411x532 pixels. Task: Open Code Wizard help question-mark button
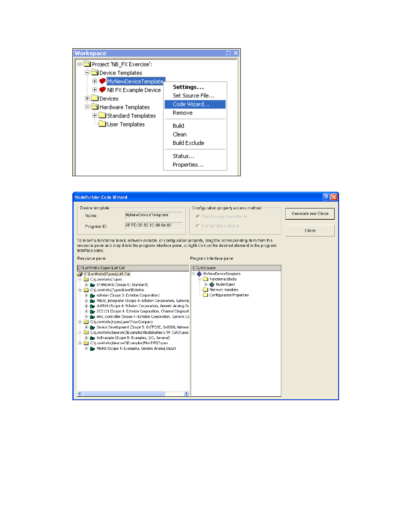click(326, 197)
